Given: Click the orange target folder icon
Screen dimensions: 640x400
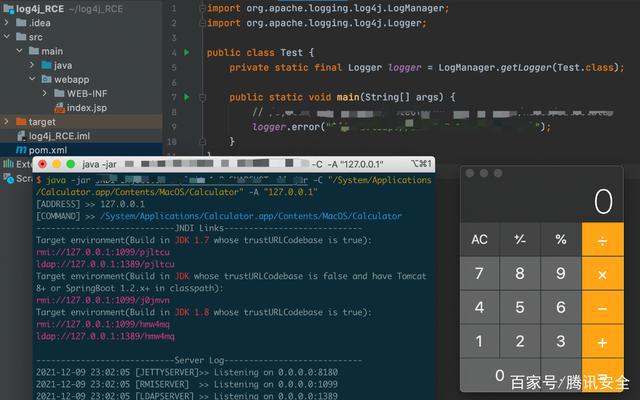Looking at the screenshot, I should tap(21, 121).
